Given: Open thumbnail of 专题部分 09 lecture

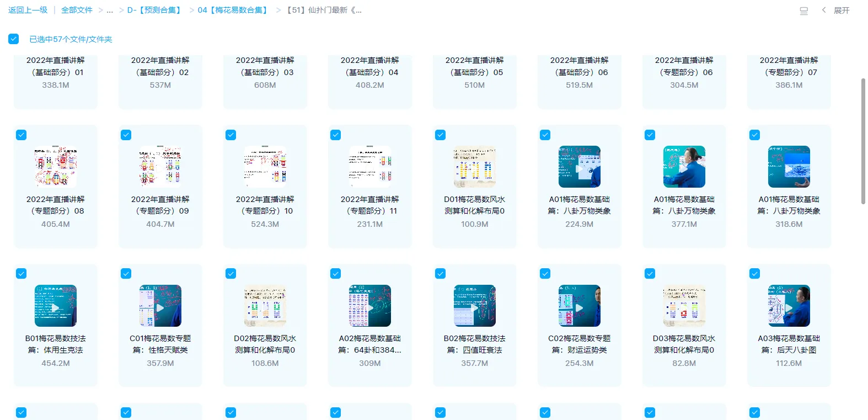Looking at the screenshot, I should [160, 167].
